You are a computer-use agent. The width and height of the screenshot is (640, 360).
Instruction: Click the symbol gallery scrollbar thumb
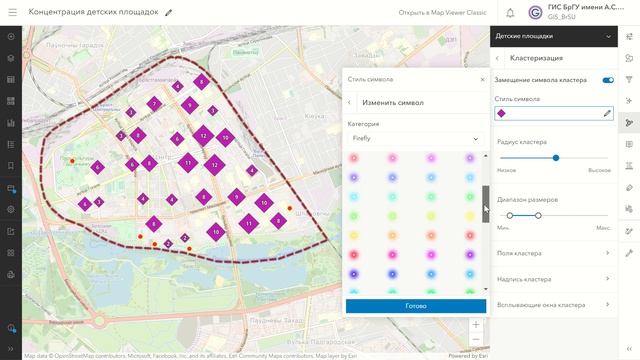click(485, 204)
